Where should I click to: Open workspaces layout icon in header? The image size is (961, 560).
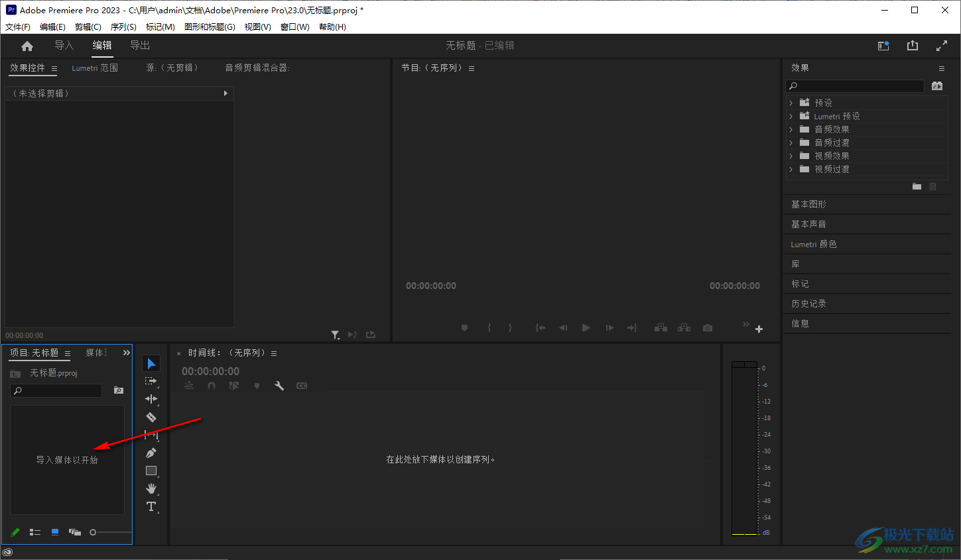[x=883, y=46]
